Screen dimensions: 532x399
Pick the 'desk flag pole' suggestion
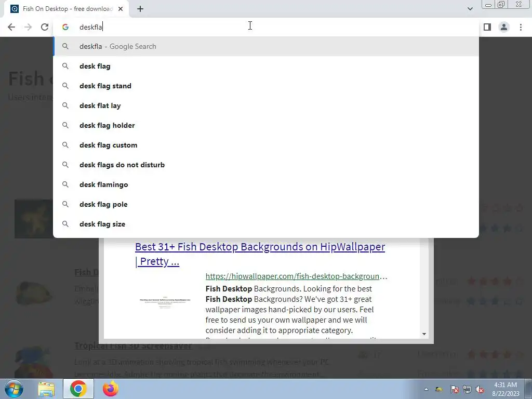click(266, 204)
